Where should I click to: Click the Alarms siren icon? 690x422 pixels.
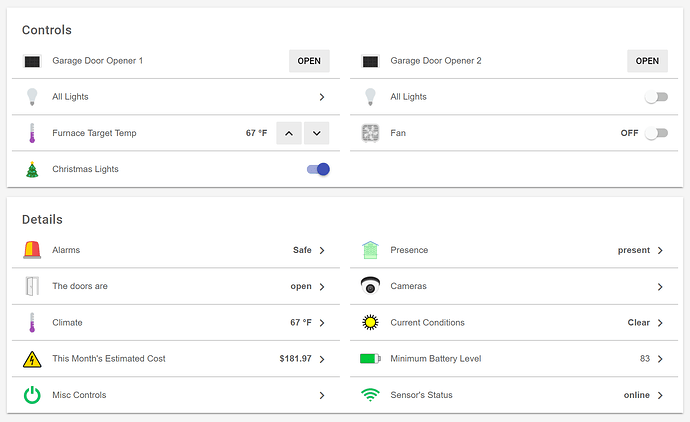(32, 250)
